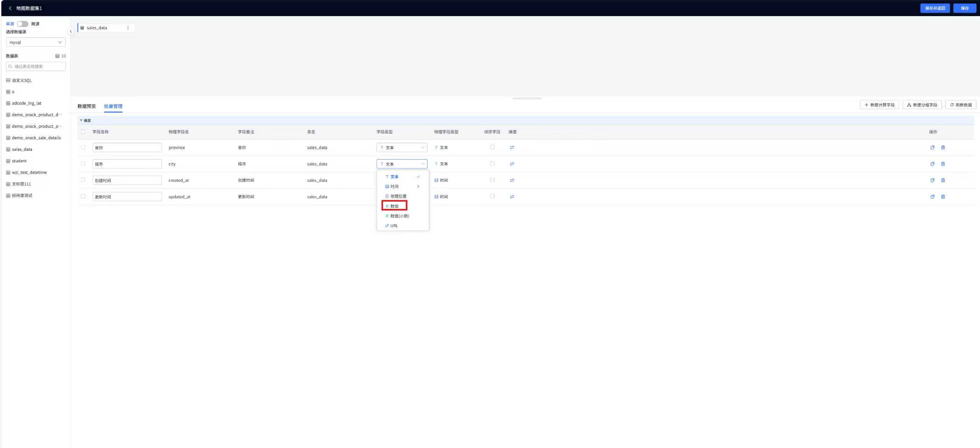Open the sales_data node options menu
Viewport: 980px width, 448px height.
(x=128, y=28)
